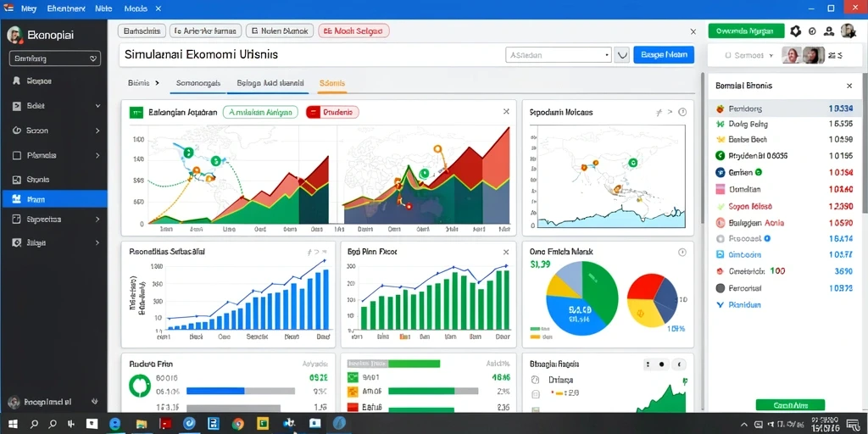Click the green circular icon in Rudera Frim panel

[x=140, y=386]
